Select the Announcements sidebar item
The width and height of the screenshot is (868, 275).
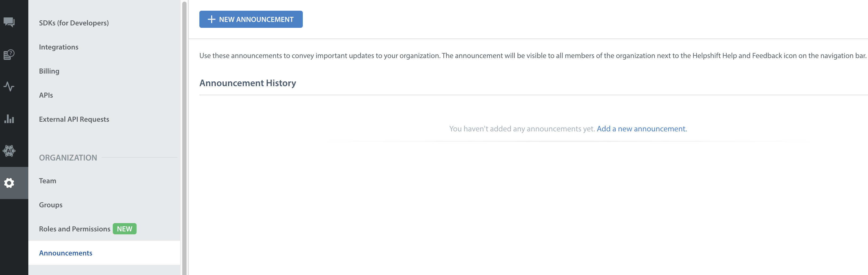[x=104, y=253]
